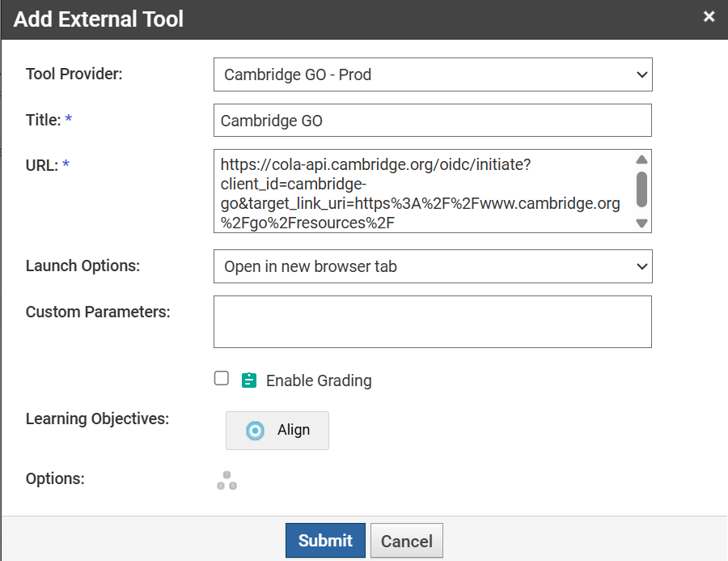Click into the Custom Parameters text box
728x561 pixels.
click(x=433, y=321)
